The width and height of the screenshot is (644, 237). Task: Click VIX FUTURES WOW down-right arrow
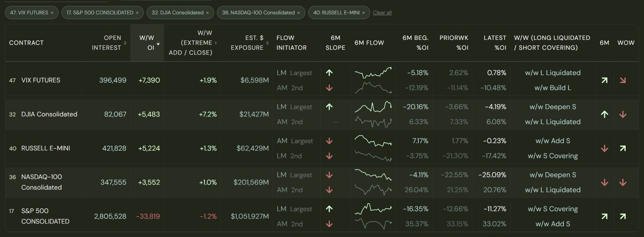pyautogui.click(x=622, y=80)
